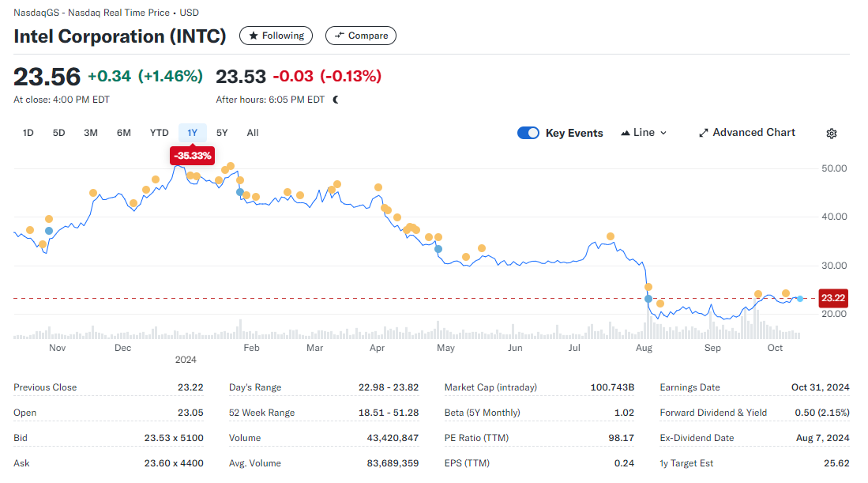Click the blue event marker before May
The height and width of the screenshot is (483, 868).
pos(438,249)
